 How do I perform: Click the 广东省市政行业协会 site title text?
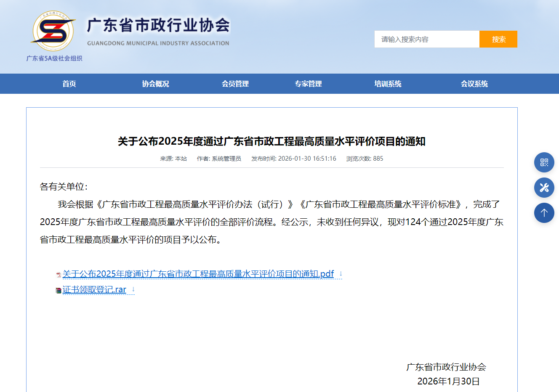[158, 26]
